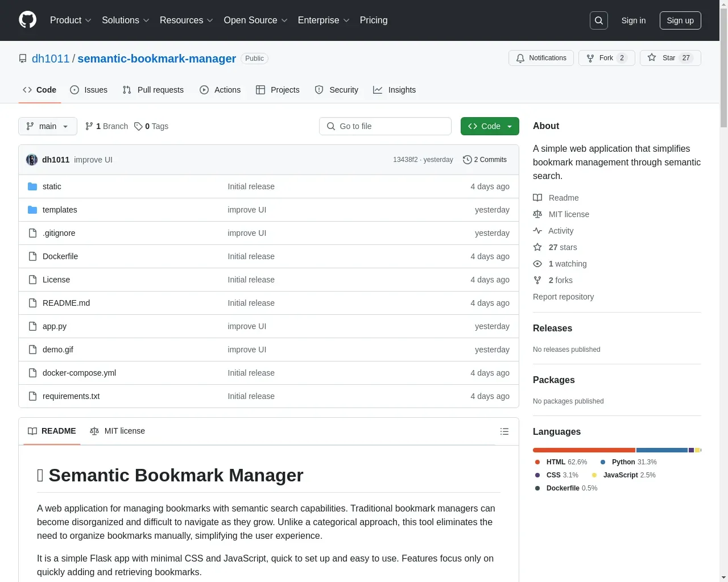Click the GitHub logo icon

[27, 20]
